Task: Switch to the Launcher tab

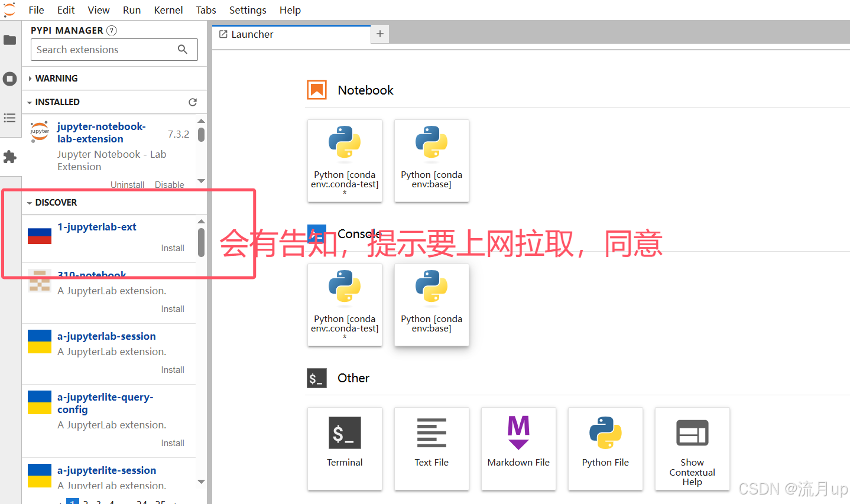Action: coord(252,34)
